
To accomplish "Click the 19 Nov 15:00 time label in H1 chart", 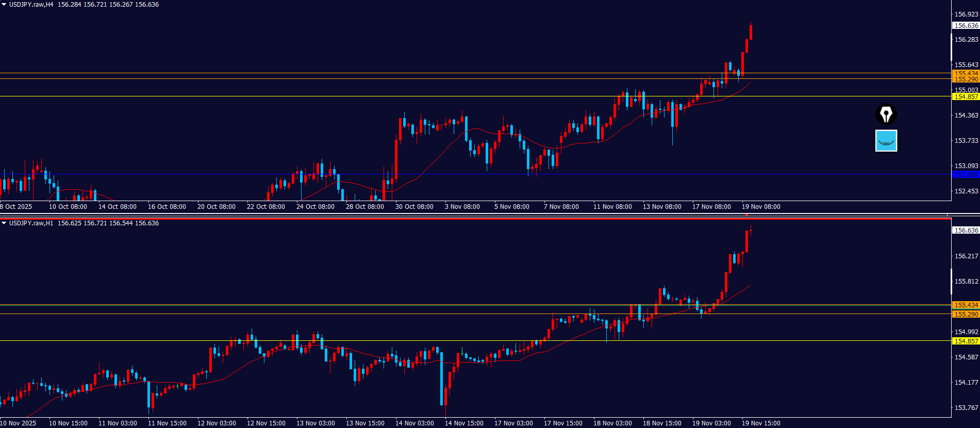I will click(761, 423).
